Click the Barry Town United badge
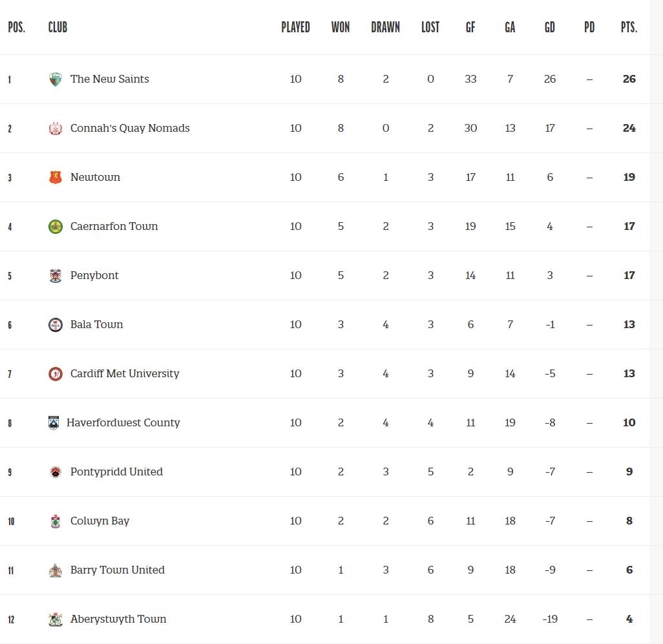The image size is (663, 644). pos(56,570)
